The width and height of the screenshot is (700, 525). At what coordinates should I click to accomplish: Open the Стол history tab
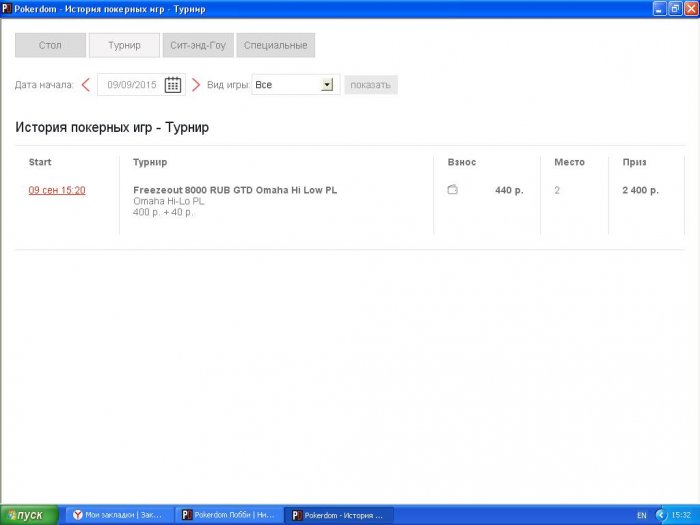tap(50, 45)
